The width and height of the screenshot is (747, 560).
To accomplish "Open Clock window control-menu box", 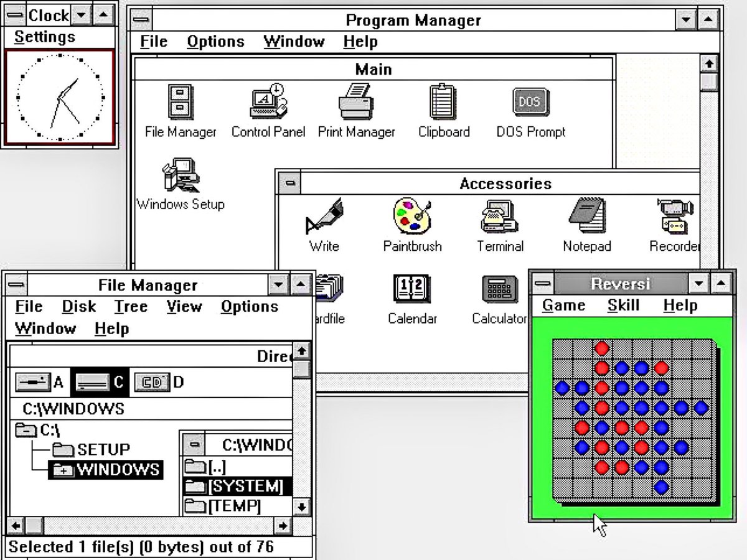I will coord(15,14).
